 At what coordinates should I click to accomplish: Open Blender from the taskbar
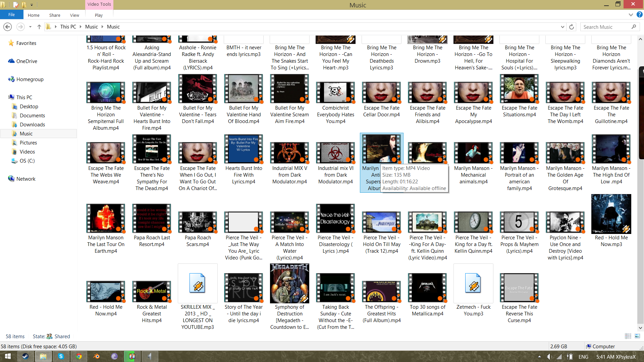(97, 356)
